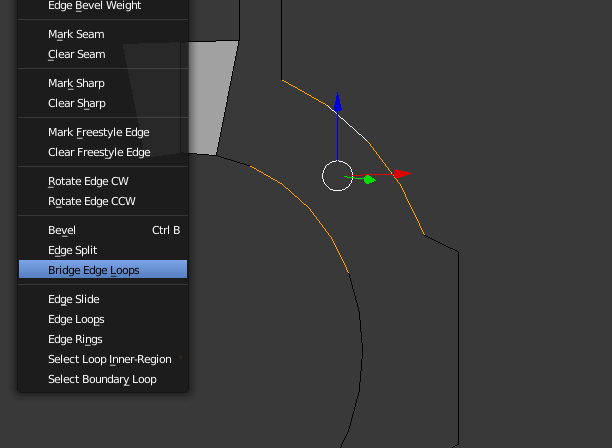This screenshot has width=612, height=448.
Task: Grab the blue Z-axis gizmo arrow
Action: point(338,102)
